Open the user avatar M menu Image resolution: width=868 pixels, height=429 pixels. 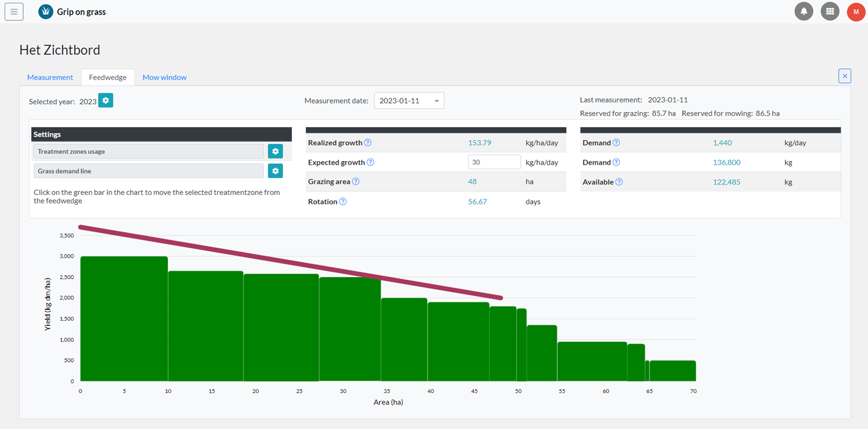[856, 12]
